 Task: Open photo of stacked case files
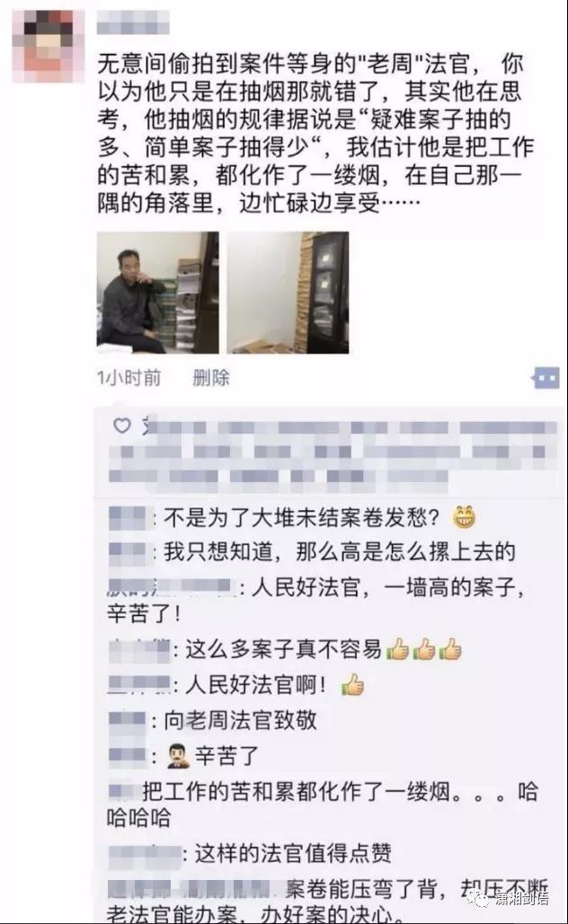coord(288,293)
